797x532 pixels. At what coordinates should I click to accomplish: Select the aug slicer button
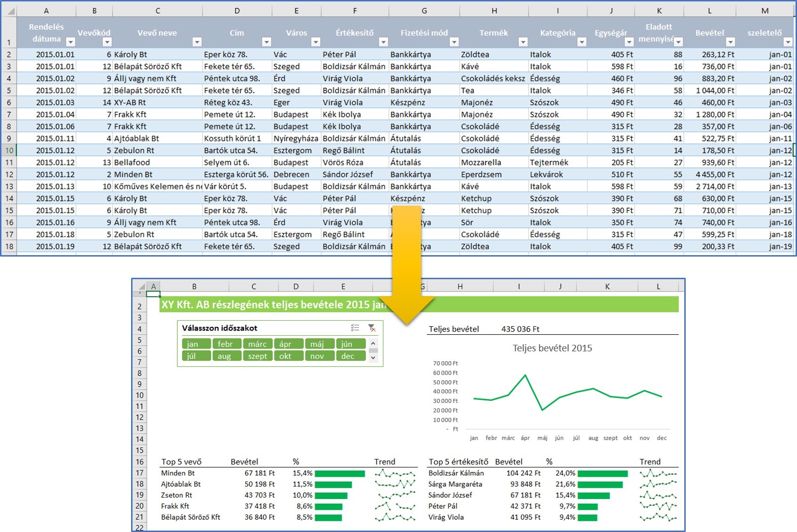tap(227, 356)
